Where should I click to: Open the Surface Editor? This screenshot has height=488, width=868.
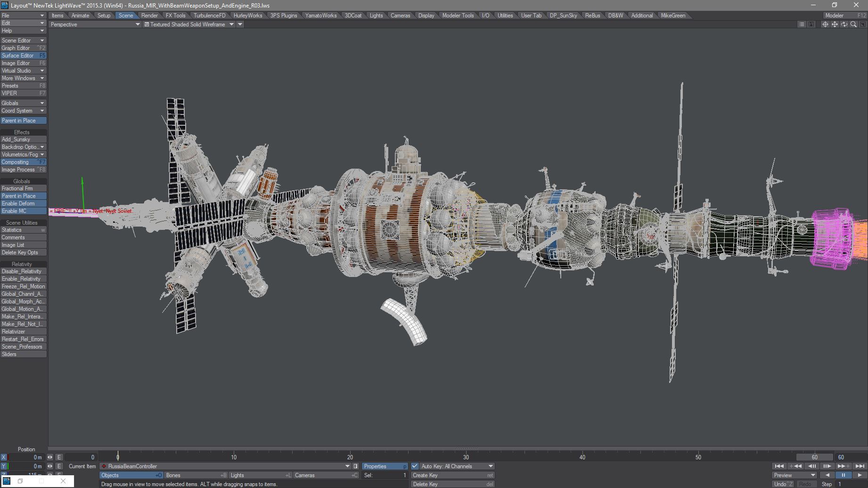pos(23,56)
